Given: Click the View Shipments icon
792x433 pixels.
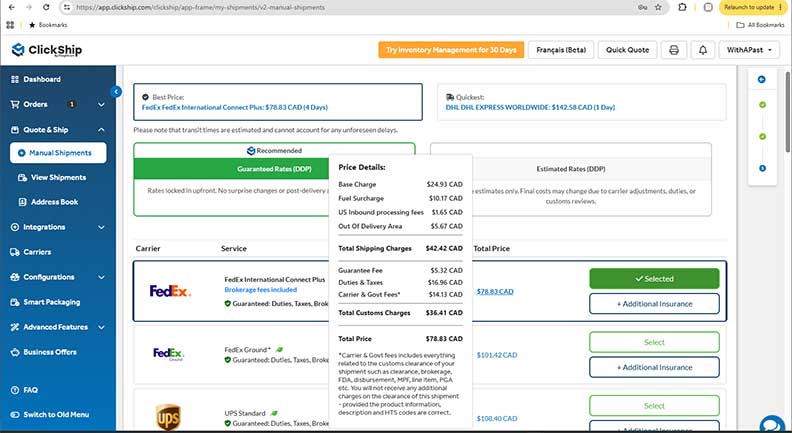Looking at the screenshot, I should pyautogui.click(x=22, y=177).
